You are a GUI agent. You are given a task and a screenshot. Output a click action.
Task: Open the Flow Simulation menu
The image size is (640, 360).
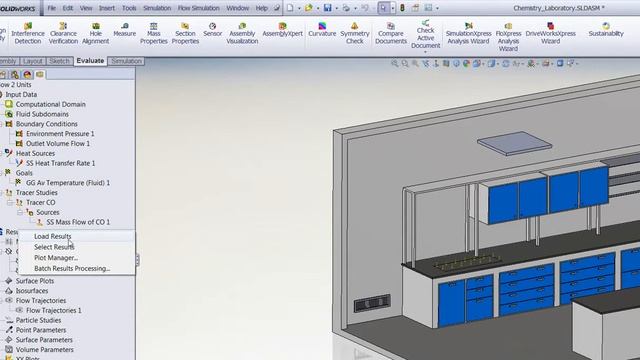point(198,8)
